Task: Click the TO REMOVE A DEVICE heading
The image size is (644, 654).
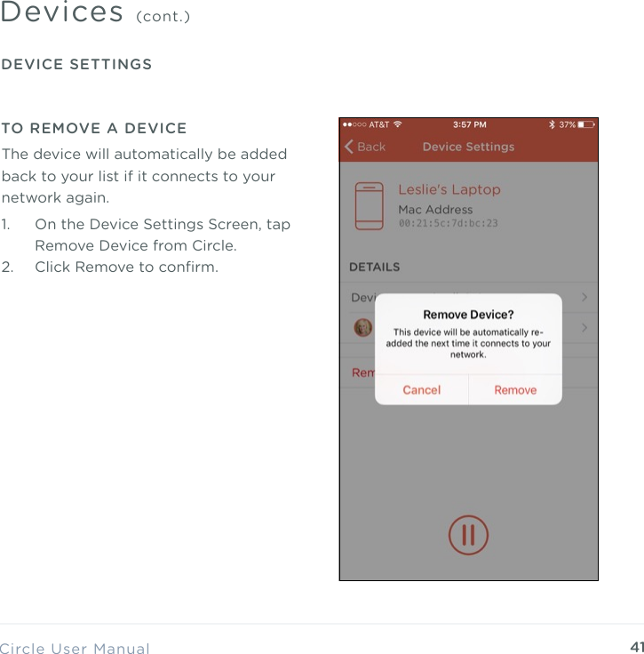Action: click(x=94, y=128)
